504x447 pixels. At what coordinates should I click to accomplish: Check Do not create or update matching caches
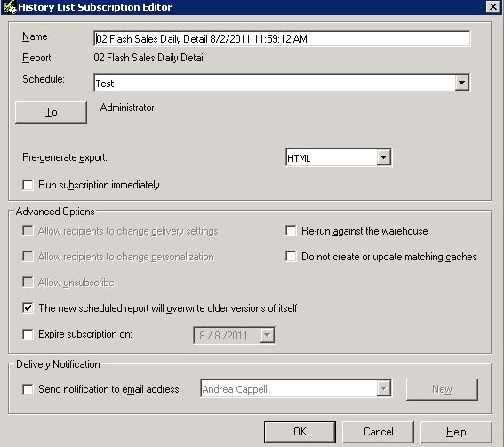[291, 257]
